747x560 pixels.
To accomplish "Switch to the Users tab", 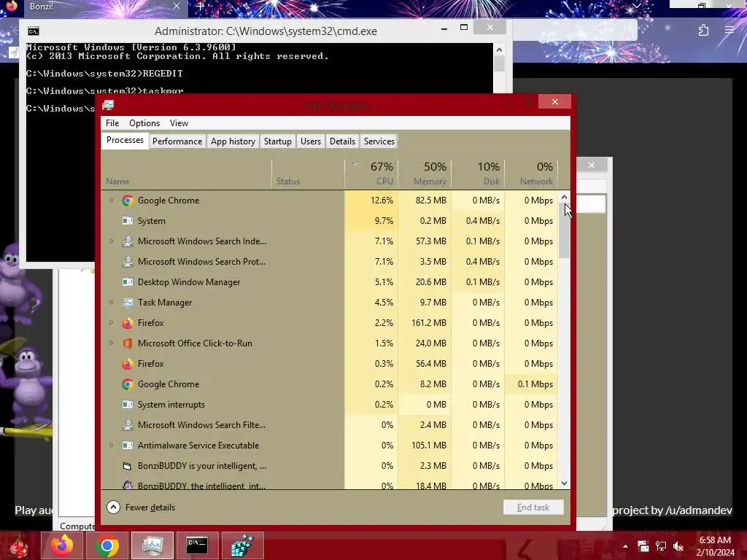I will [311, 141].
